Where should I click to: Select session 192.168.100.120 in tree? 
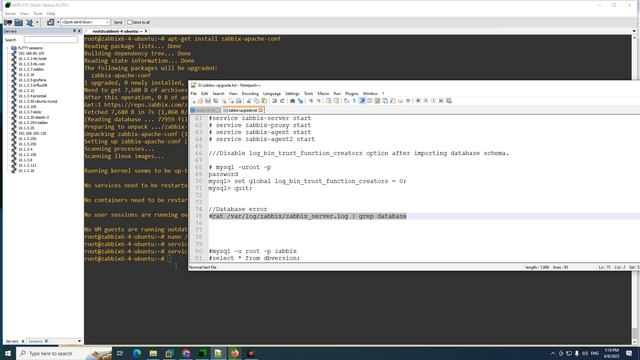tap(32, 133)
